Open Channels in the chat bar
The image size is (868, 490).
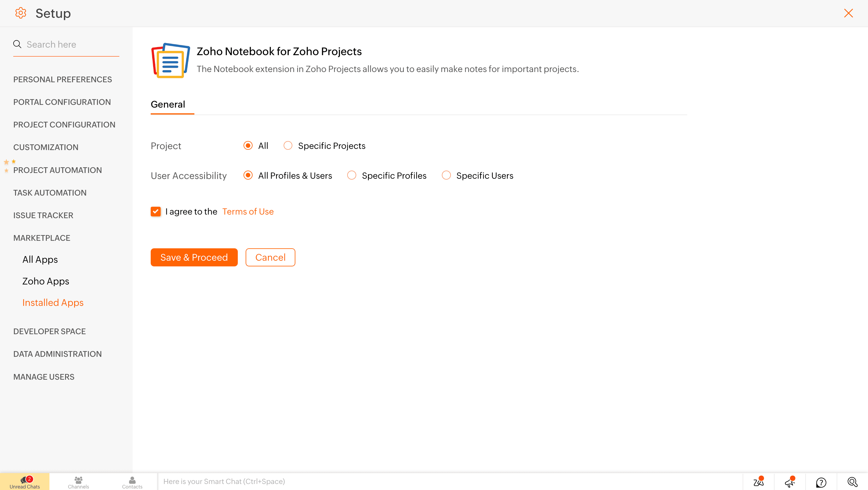click(78, 482)
